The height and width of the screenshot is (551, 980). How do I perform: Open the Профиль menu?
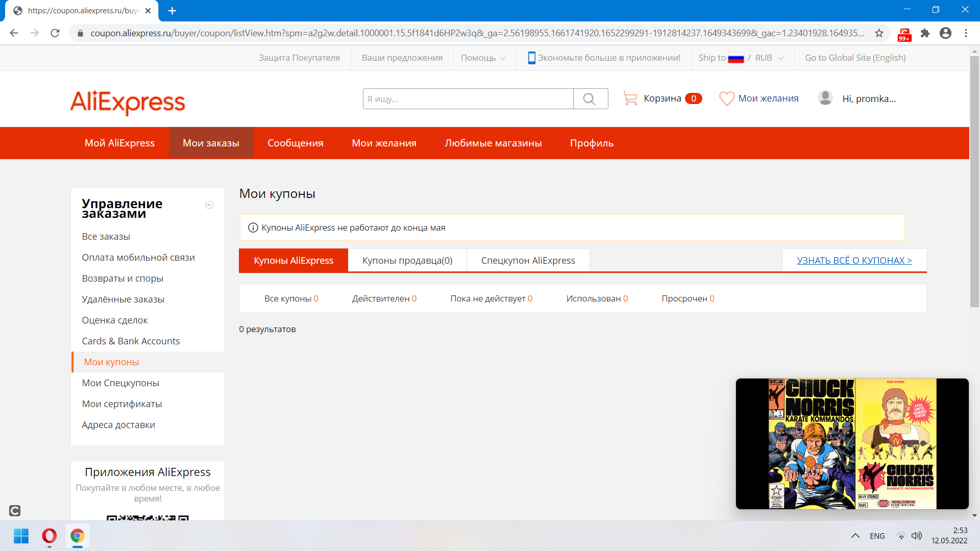[592, 143]
